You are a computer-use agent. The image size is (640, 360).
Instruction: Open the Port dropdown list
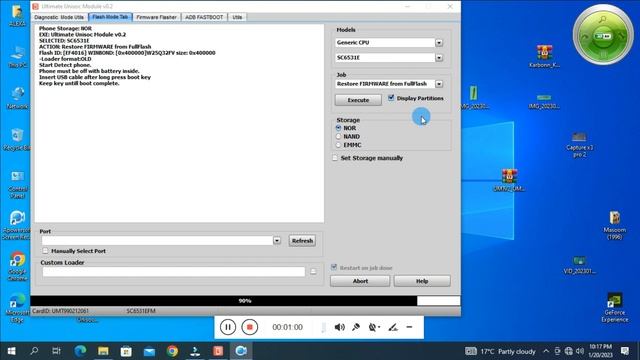tap(277, 240)
